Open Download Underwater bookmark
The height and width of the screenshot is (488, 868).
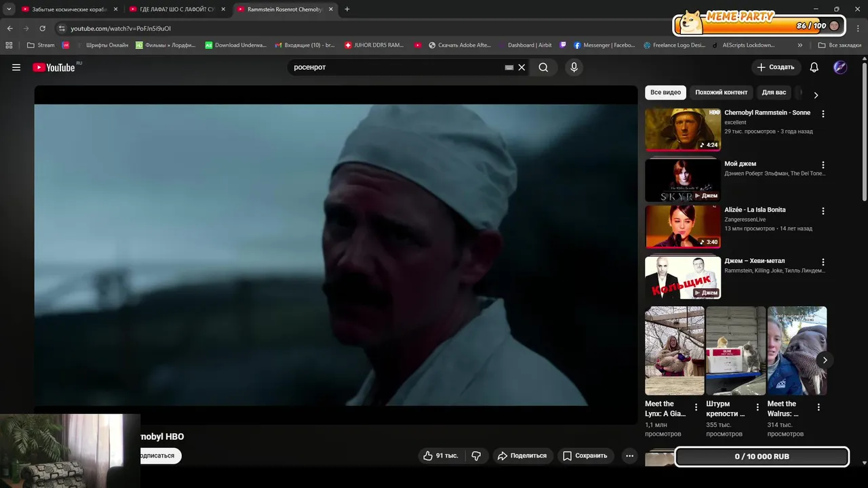[x=236, y=45]
